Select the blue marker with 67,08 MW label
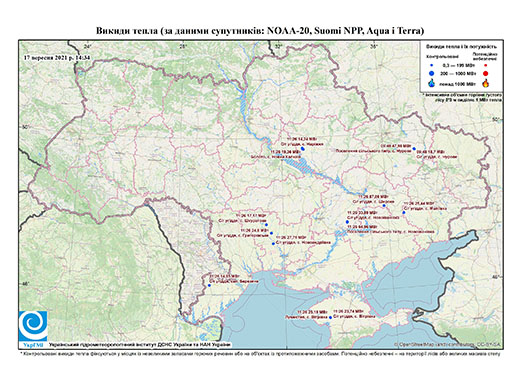Screen dimensions: 520x368 point(384,206)
